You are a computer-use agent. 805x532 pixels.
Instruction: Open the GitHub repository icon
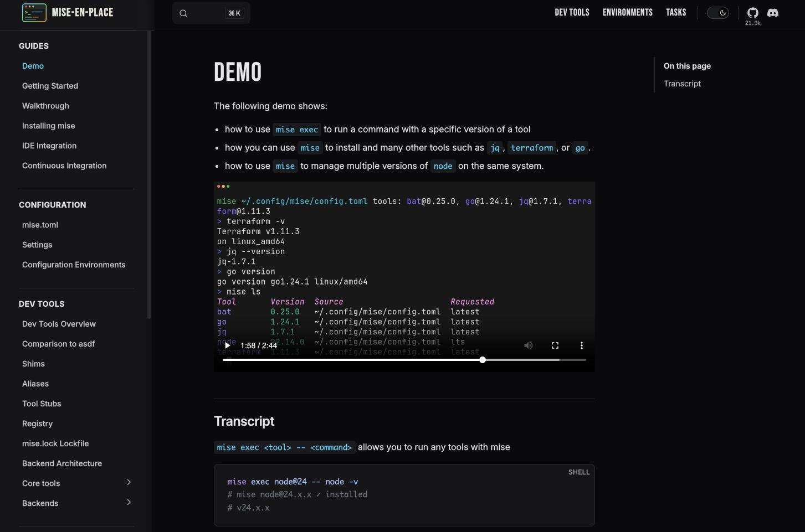pyautogui.click(x=752, y=13)
